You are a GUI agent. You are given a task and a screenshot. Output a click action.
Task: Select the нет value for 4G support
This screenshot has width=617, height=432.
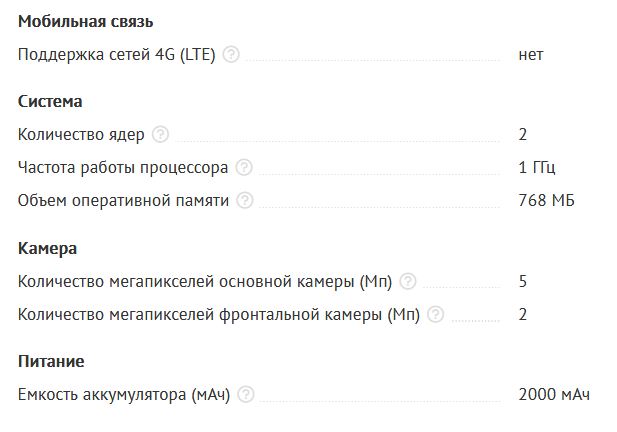[x=531, y=55]
